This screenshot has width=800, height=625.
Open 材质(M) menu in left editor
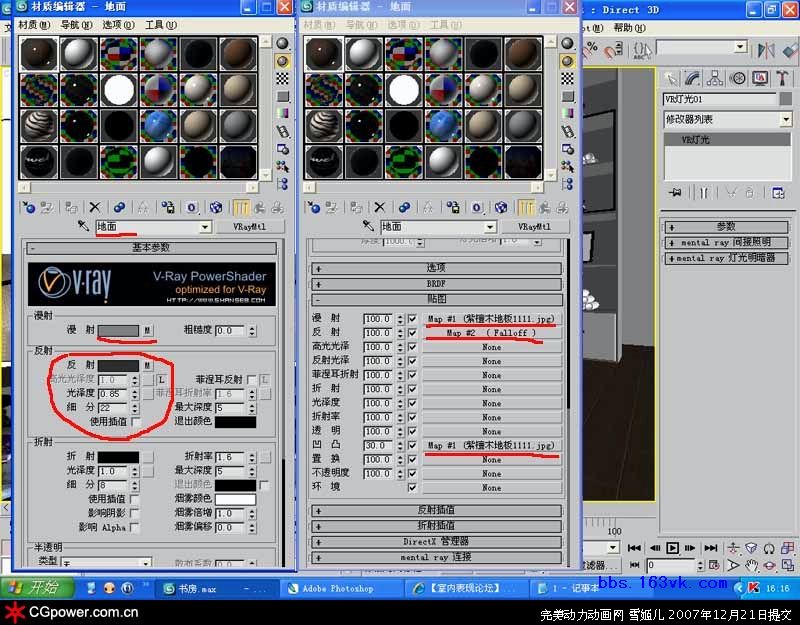pyautogui.click(x=35, y=24)
